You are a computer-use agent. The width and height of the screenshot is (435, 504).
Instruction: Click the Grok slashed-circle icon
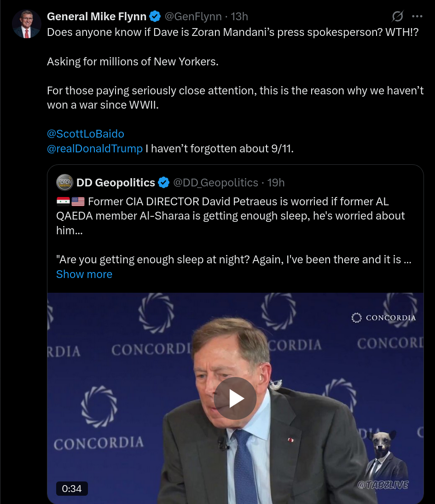coord(397,17)
